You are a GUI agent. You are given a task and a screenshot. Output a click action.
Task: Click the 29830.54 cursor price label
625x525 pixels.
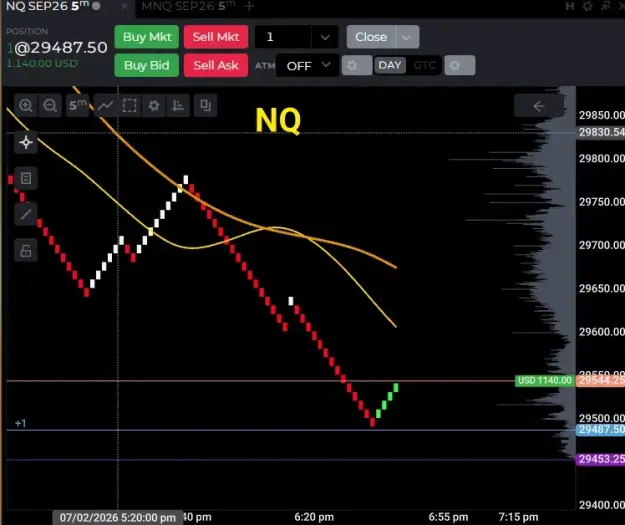click(601, 132)
